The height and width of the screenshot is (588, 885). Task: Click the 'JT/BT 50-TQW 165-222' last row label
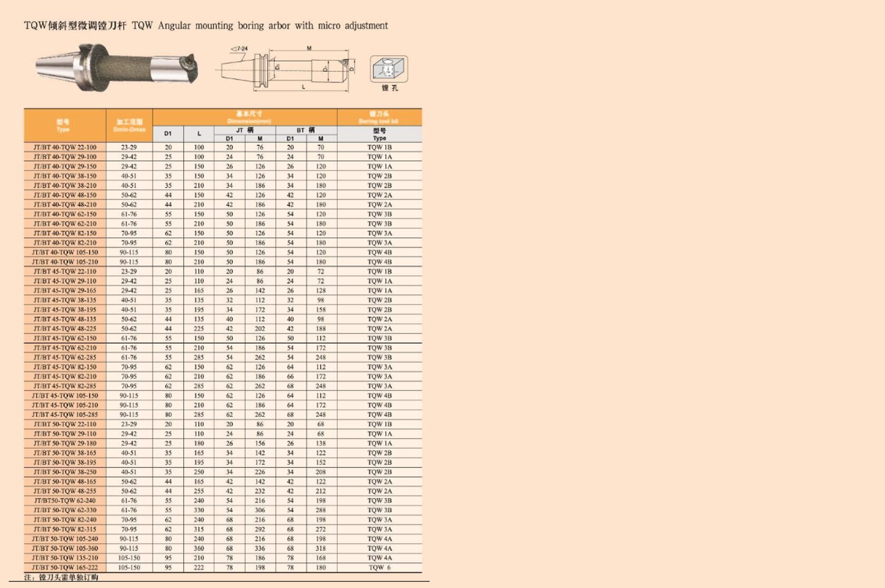coord(65,567)
